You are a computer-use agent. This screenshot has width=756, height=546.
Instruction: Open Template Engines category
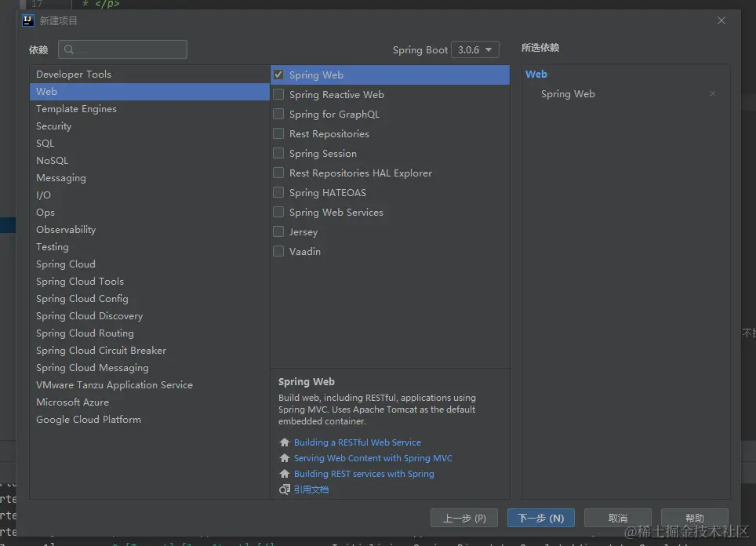click(x=150, y=109)
